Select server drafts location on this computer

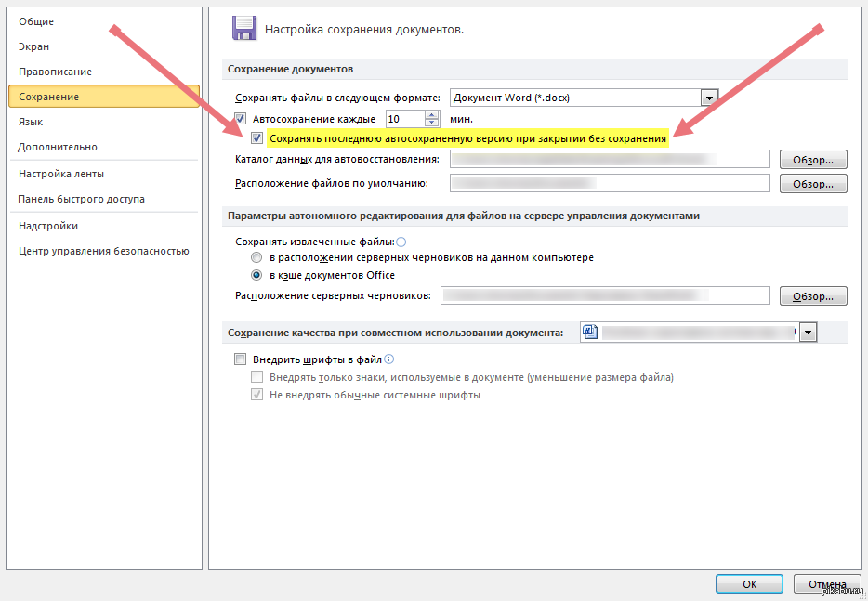pos(256,258)
